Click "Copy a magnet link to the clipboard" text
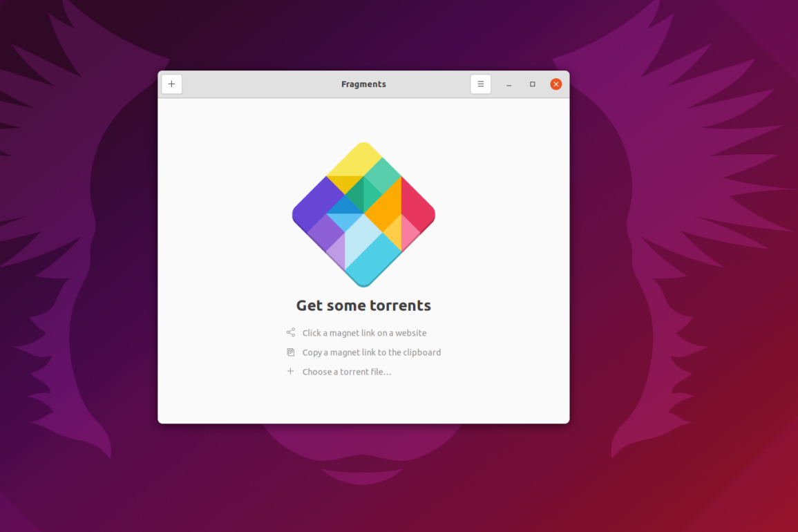This screenshot has width=798, height=532. [x=372, y=352]
